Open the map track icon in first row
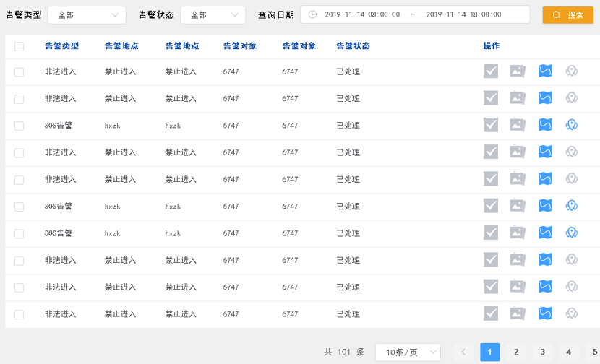 tap(545, 71)
